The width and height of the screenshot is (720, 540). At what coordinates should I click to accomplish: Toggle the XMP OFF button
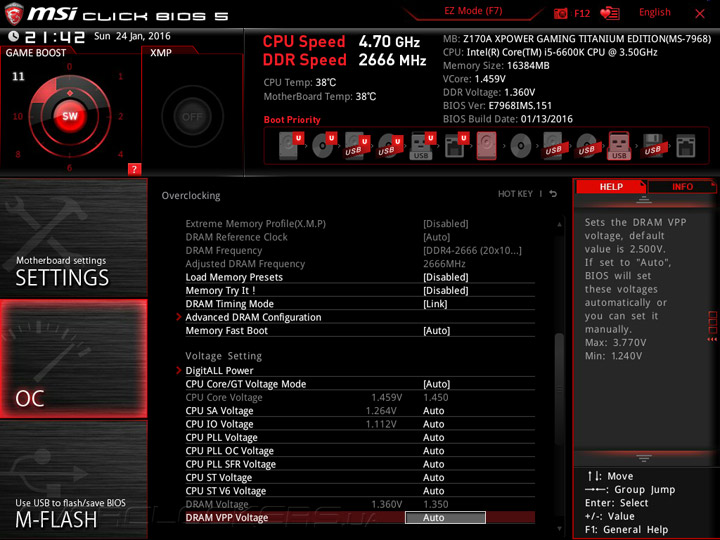click(x=192, y=117)
